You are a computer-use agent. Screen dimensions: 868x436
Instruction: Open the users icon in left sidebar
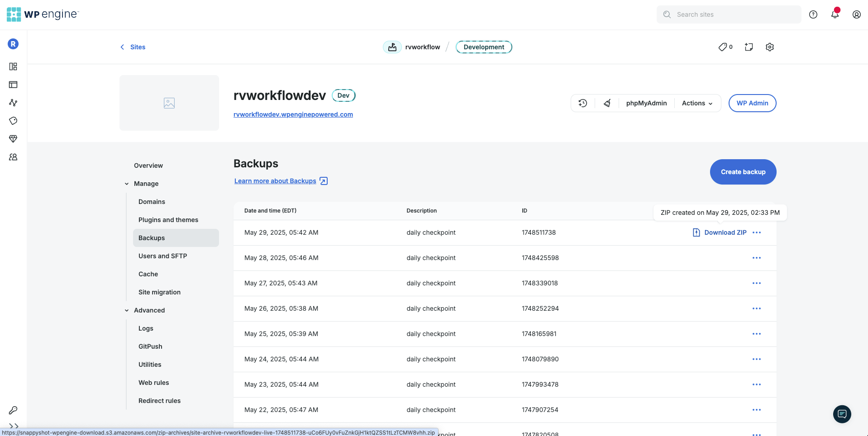click(13, 157)
